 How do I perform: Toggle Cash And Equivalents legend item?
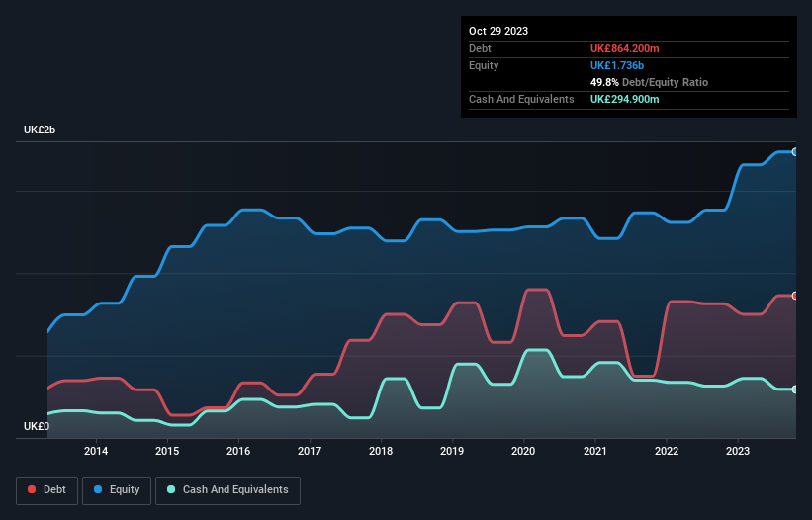click(x=227, y=490)
